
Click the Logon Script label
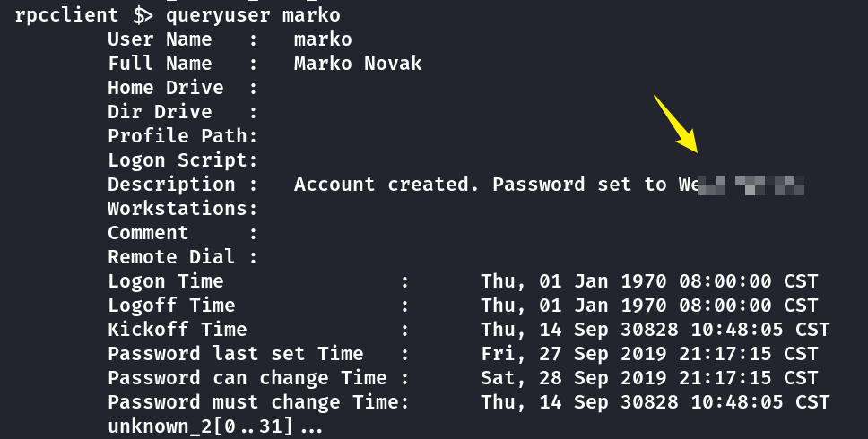tap(178, 160)
